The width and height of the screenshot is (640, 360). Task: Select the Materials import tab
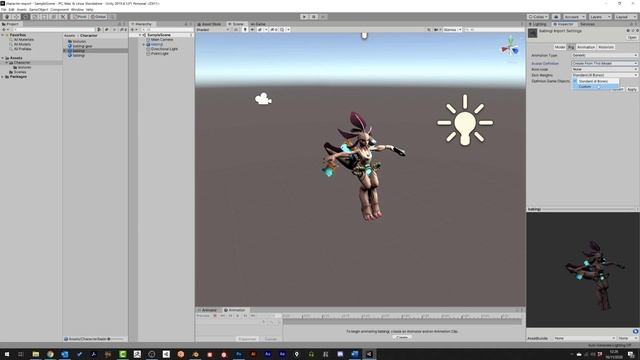pyautogui.click(x=606, y=47)
